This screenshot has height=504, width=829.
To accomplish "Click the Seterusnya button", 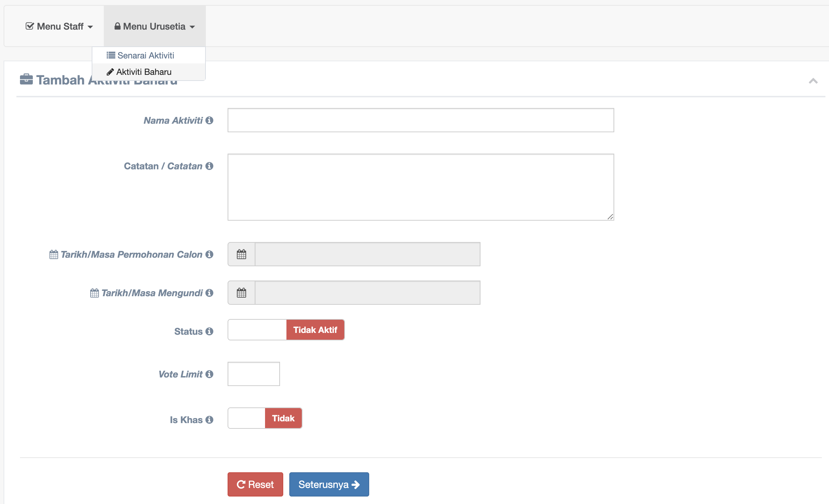I will [329, 485].
